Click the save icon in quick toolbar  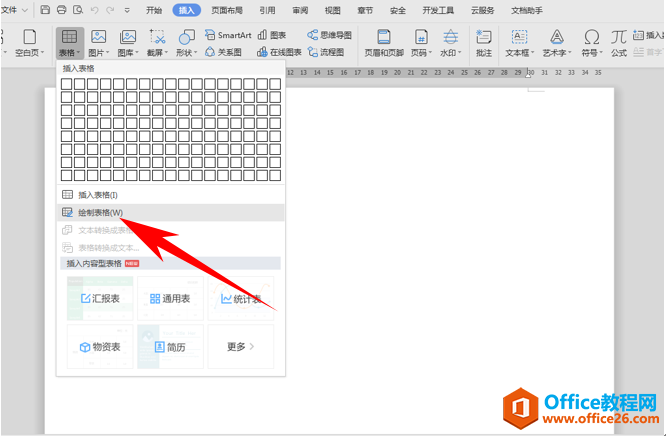pos(45,10)
